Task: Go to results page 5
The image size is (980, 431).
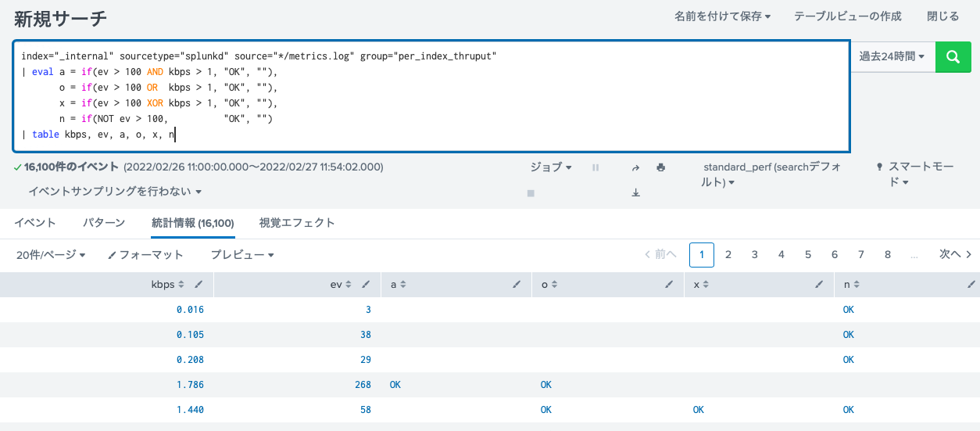Action: (x=808, y=254)
